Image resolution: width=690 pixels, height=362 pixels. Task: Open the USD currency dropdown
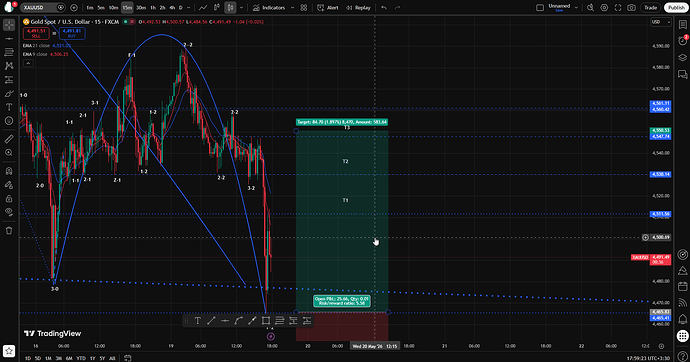[x=661, y=22]
